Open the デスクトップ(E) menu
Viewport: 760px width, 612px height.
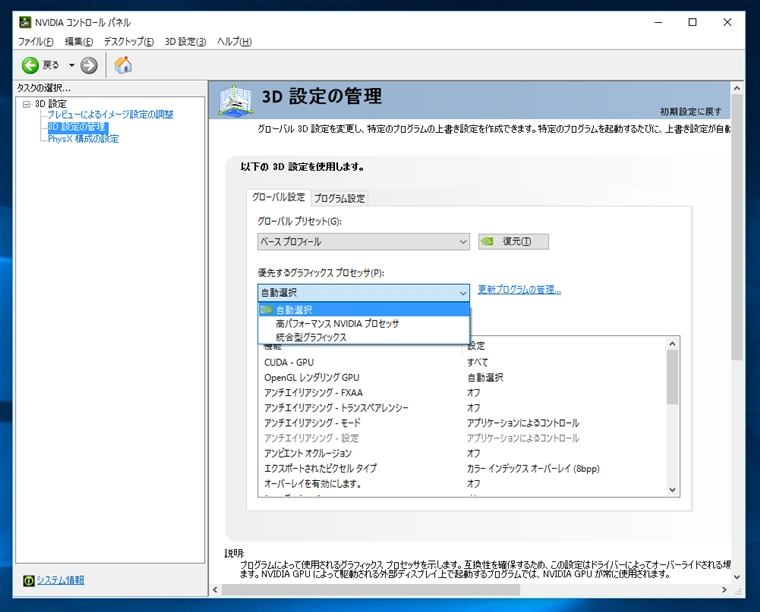coord(128,42)
